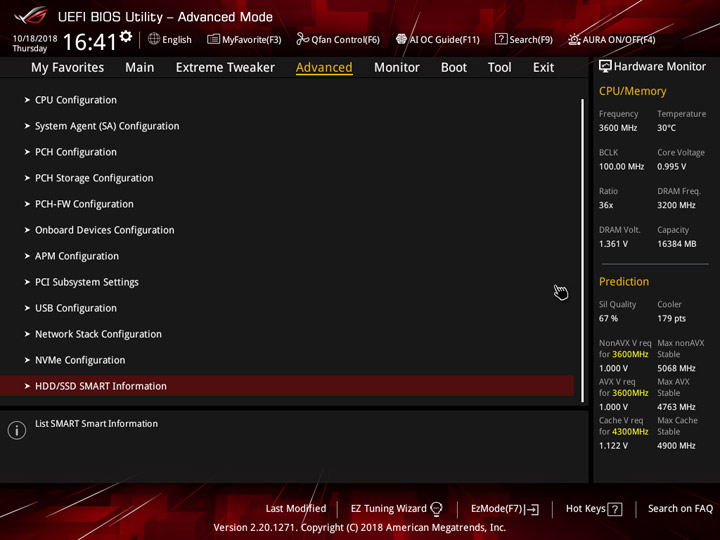The width and height of the screenshot is (720, 540).
Task: Click the EZ Tuning Wizard bulb icon
Action: [x=436, y=509]
